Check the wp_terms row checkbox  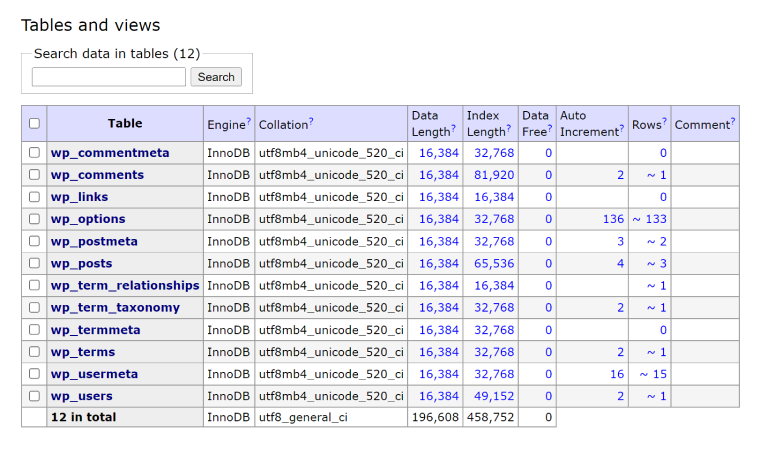point(34,352)
